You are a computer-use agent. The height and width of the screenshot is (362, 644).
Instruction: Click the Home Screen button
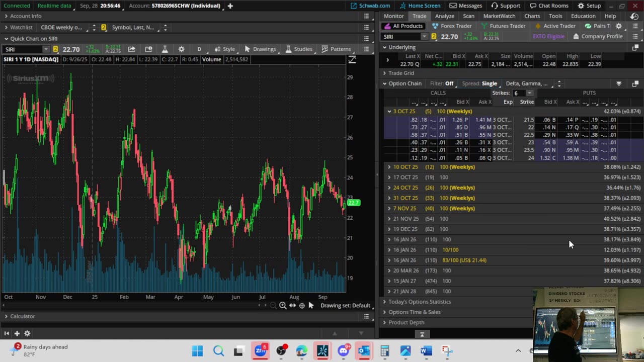(x=420, y=6)
